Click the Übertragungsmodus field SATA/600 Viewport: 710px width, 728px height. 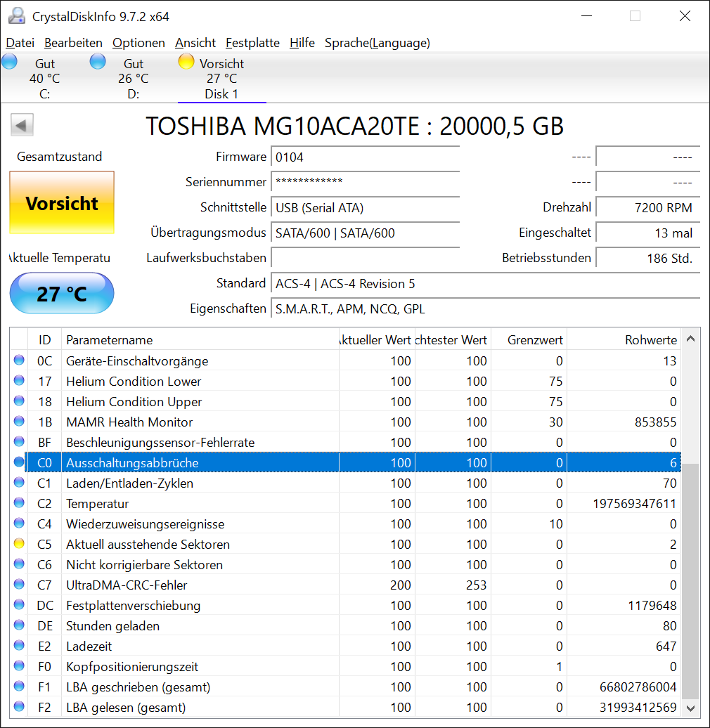(x=365, y=233)
